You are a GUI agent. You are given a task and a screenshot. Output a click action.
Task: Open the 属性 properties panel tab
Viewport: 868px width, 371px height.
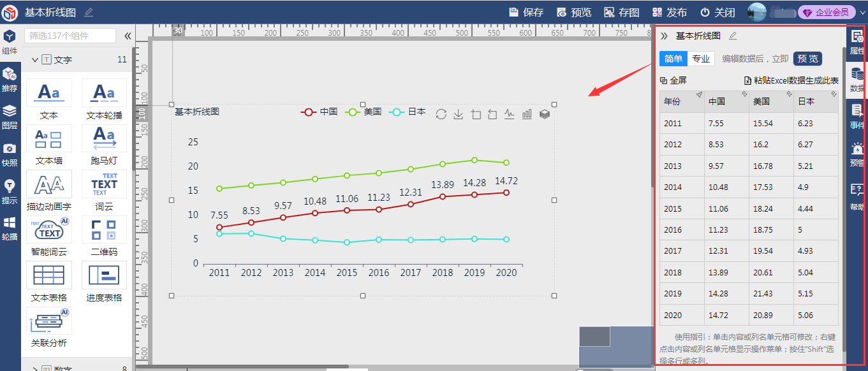point(857,43)
